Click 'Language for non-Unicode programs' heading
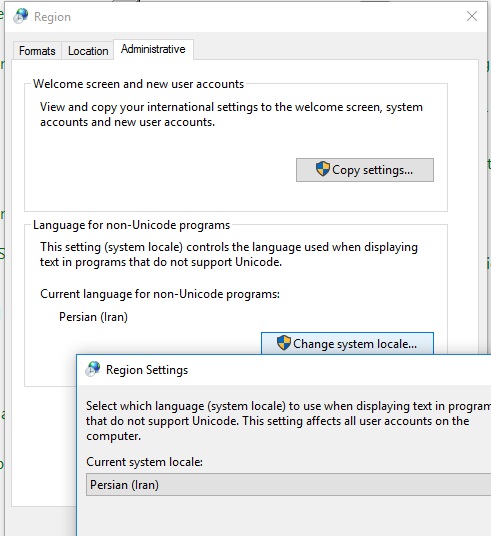Image resolution: width=491 pixels, height=536 pixels. [x=132, y=225]
